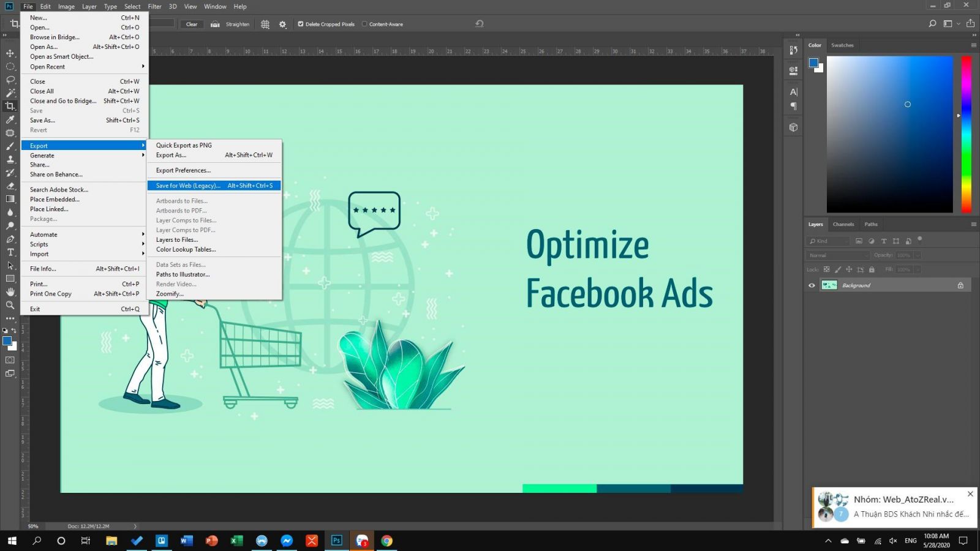Select the Lasso tool
This screenshot has height=551, width=980.
tap(10, 80)
